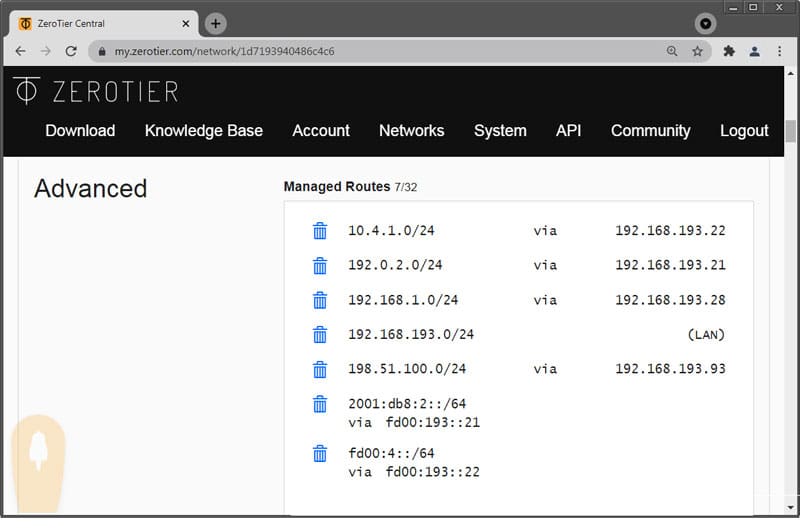This screenshot has height=528, width=800.
Task: Remove the 198.51.100.0/24 route
Action: click(320, 369)
